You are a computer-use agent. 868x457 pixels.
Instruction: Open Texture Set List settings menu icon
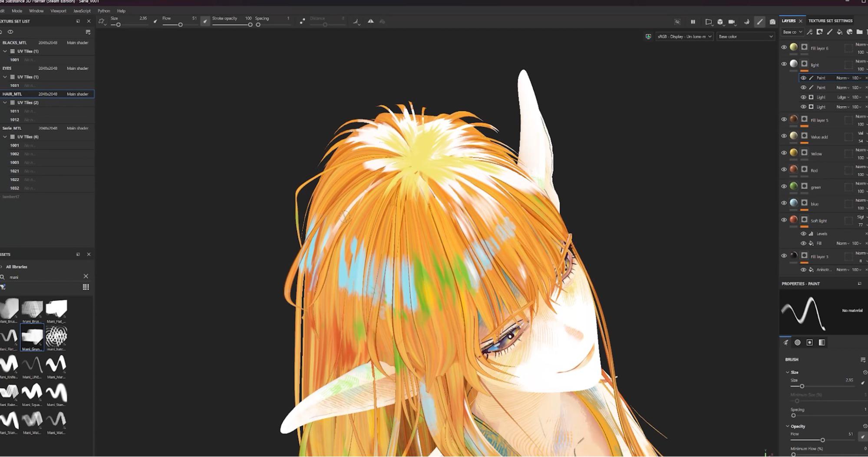(x=88, y=32)
